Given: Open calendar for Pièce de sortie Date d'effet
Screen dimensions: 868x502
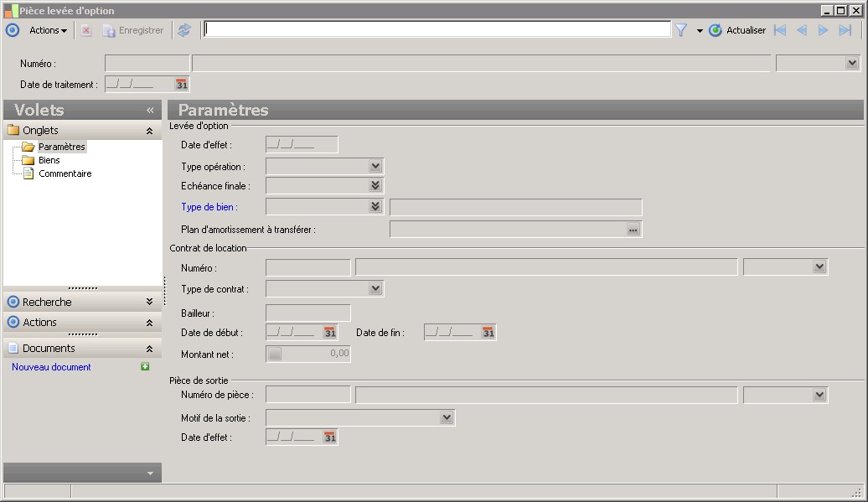Looking at the screenshot, I should [330, 437].
